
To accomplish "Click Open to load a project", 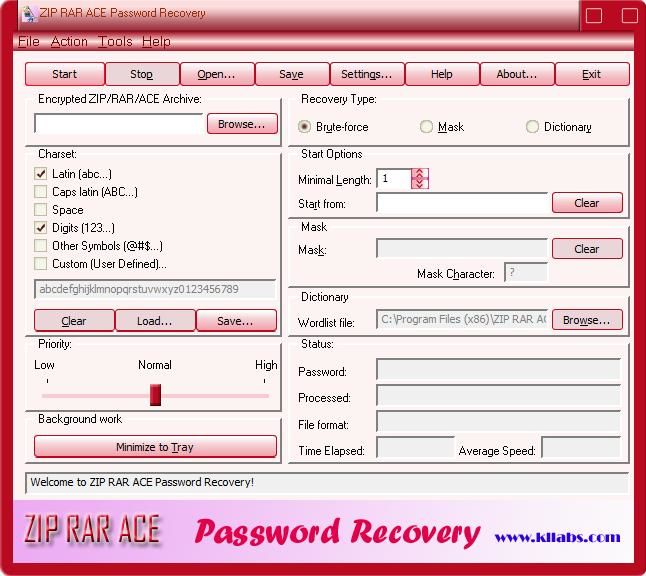I will click(217, 74).
